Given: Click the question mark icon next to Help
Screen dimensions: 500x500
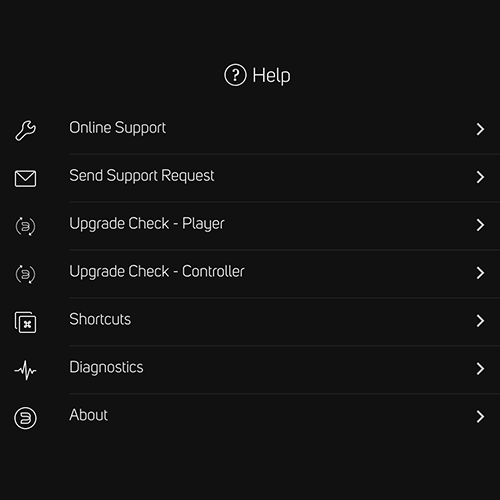Looking at the screenshot, I should pos(235,75).
